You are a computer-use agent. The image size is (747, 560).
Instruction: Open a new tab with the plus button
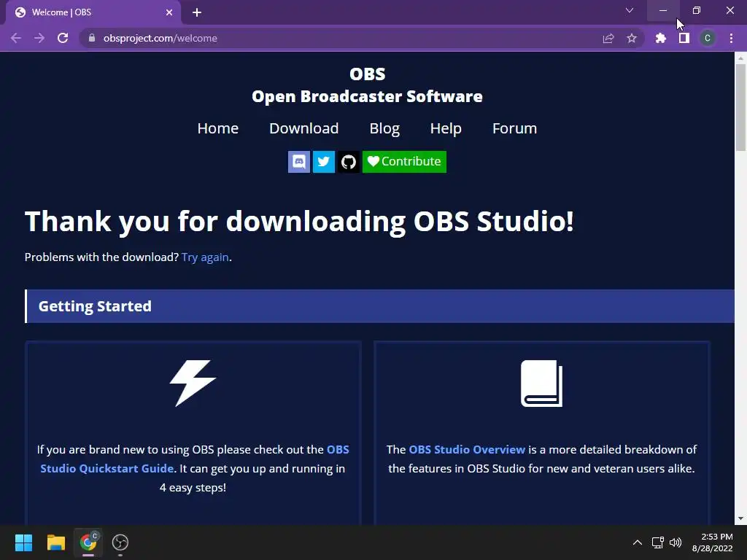point(197,12)
